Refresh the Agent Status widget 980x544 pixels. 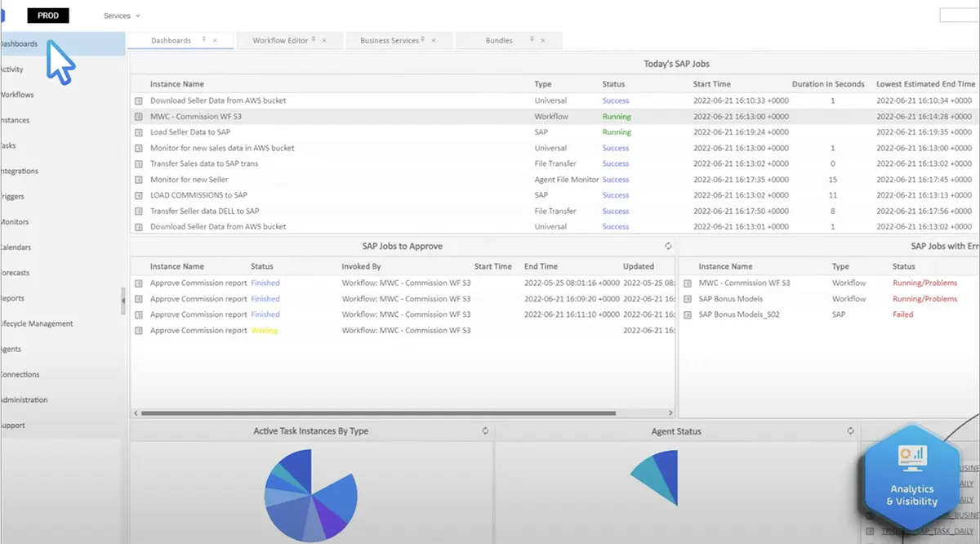coord(850,431)
